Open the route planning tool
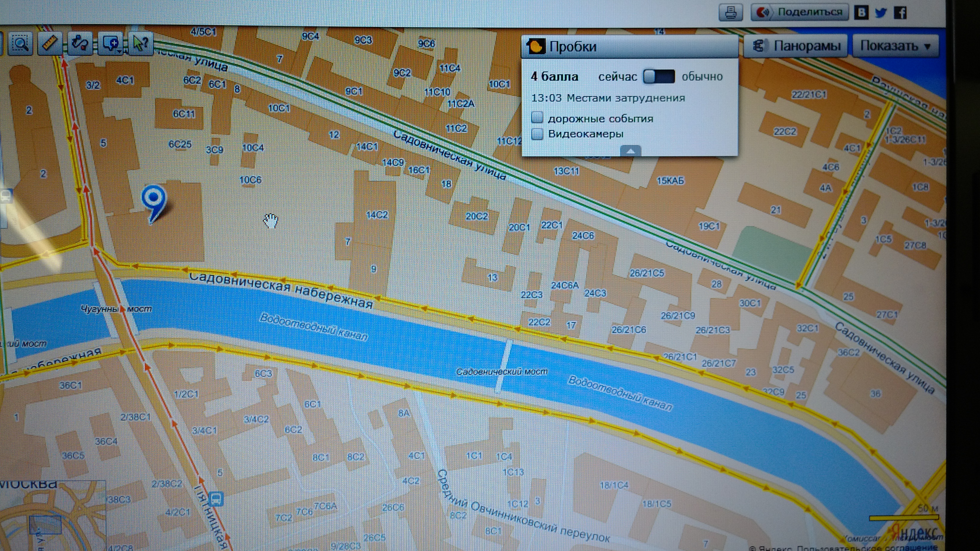The width and height of the screenshot is (980, 551). point(80,43)
